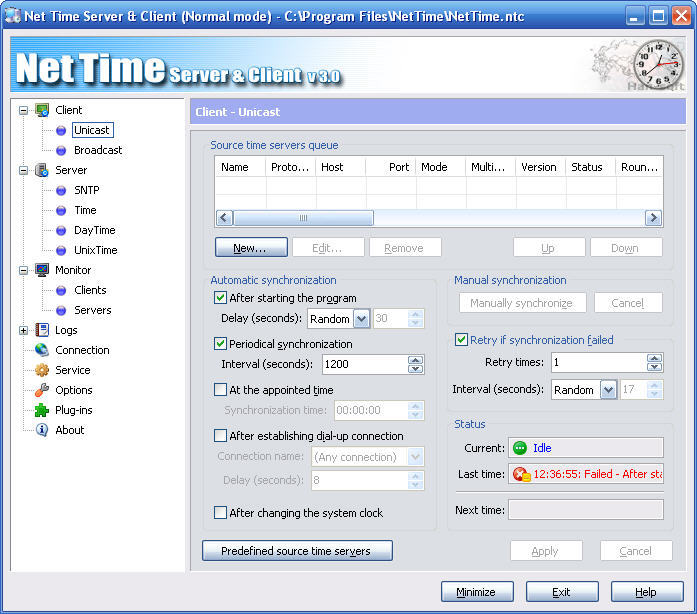Increase periodical Interval seconds value

tap(416, 360)
